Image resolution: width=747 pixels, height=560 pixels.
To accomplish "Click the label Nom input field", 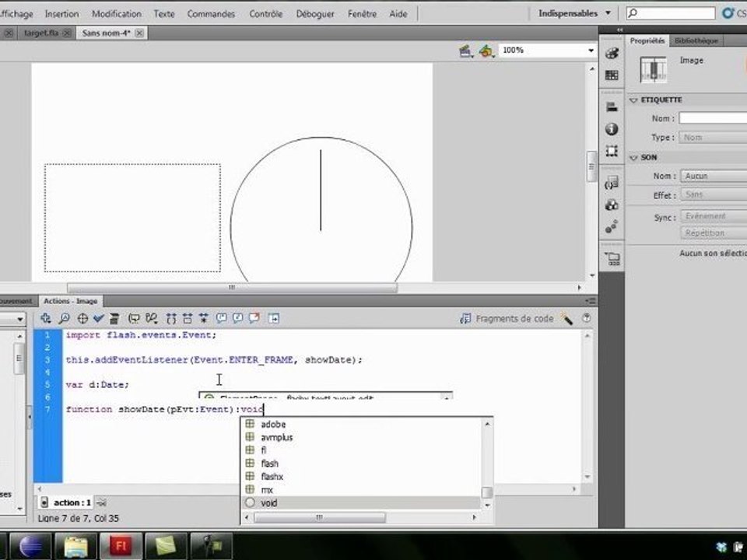I will coord(713,118).
